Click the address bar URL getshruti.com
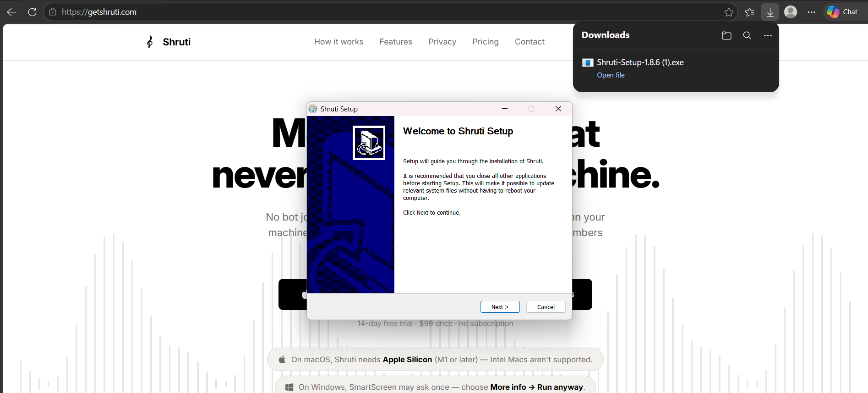The height and width of the screenshot is (393, 868). (x=99, y=12)
